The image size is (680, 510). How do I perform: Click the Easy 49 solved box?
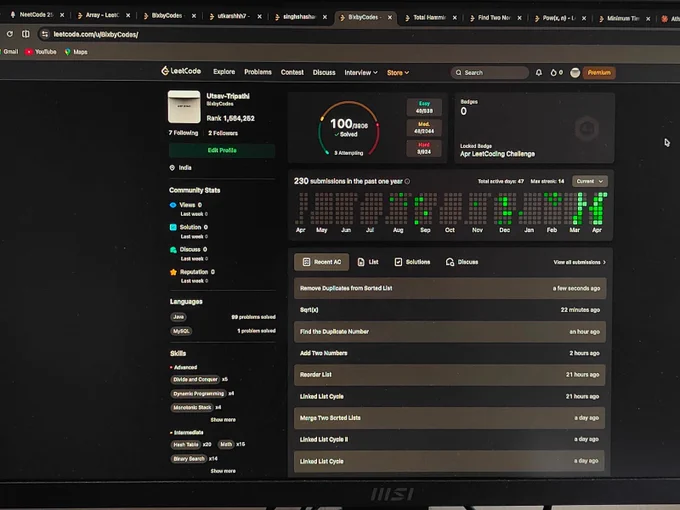(424, 107)
